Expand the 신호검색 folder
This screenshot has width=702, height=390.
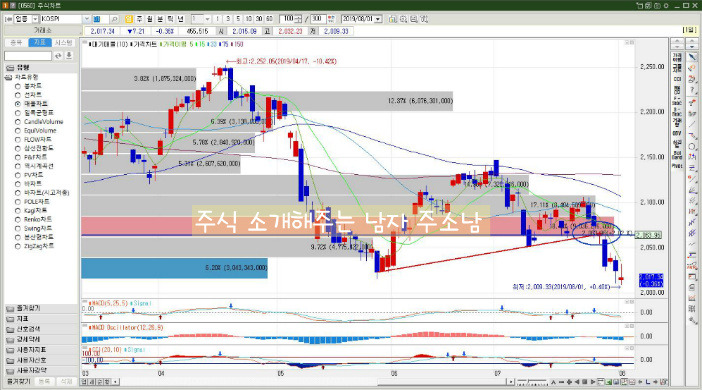[23, 329]
